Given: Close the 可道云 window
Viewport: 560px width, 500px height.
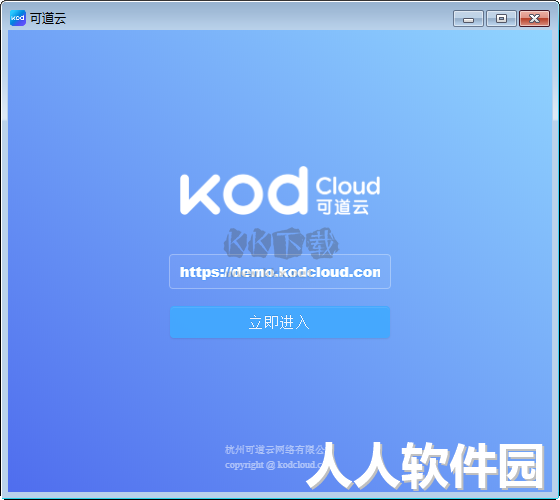Looking at the screenshot, I should (534, 19).
